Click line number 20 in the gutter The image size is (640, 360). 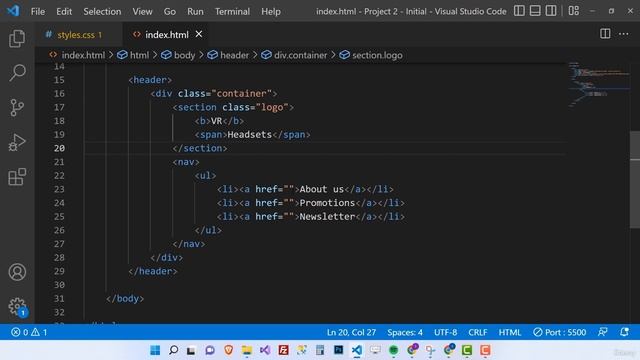[59, 148]
